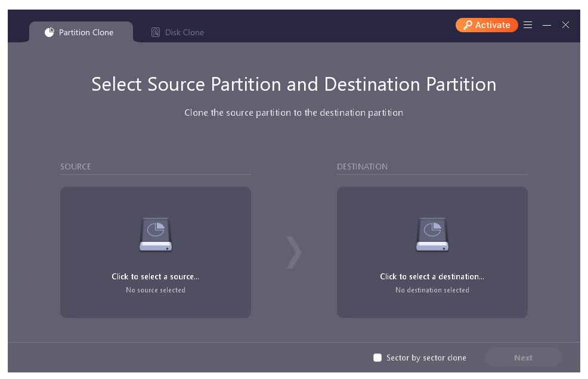
Task: Click the disk icon on Disk Clone tab
Action: 156,32
